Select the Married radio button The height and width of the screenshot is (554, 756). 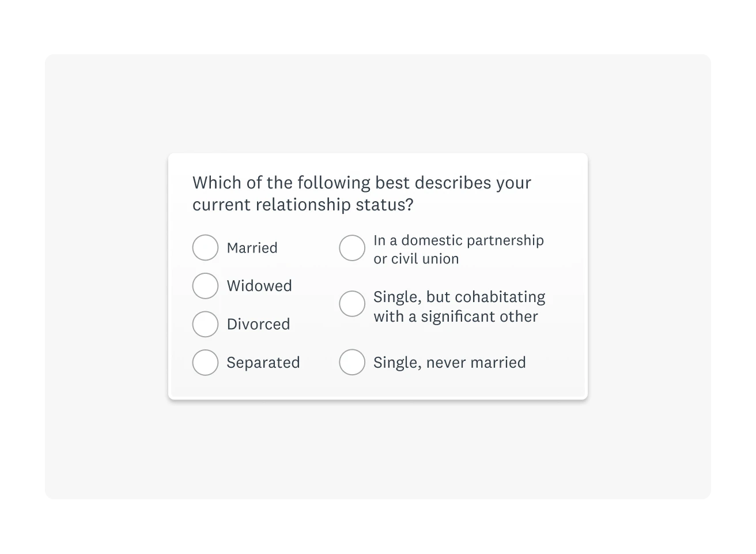tap(205, 248)
